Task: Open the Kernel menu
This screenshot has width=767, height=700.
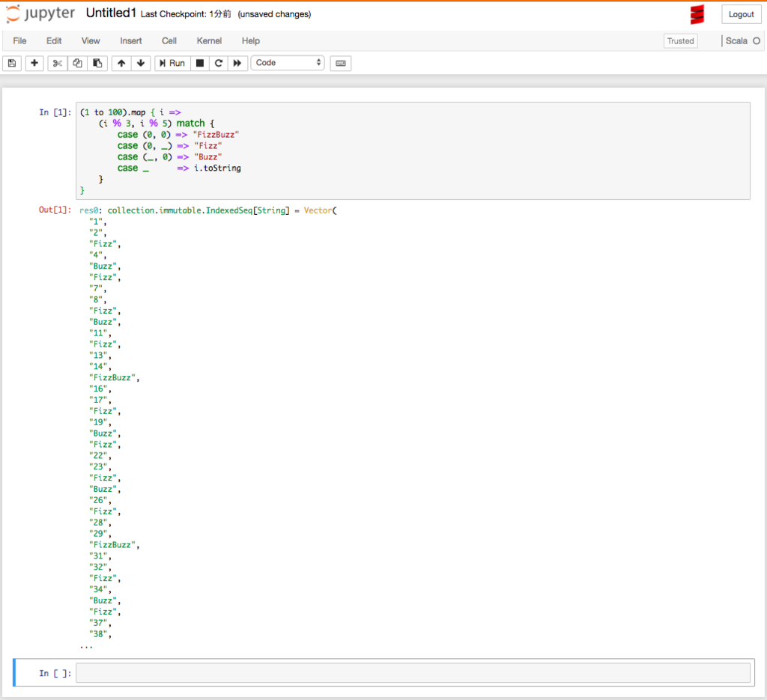Action: click(x=209, y=41)
